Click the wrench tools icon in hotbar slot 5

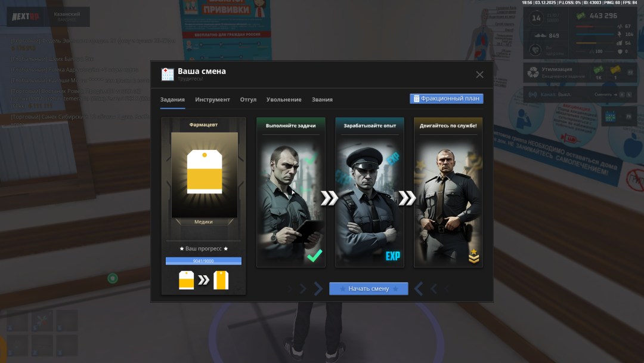[42, 321]
